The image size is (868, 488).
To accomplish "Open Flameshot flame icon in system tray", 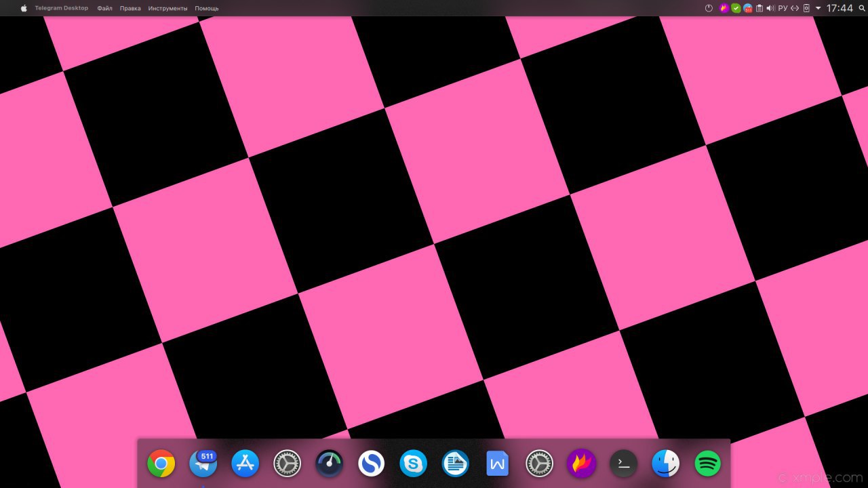I will [724, 8].
